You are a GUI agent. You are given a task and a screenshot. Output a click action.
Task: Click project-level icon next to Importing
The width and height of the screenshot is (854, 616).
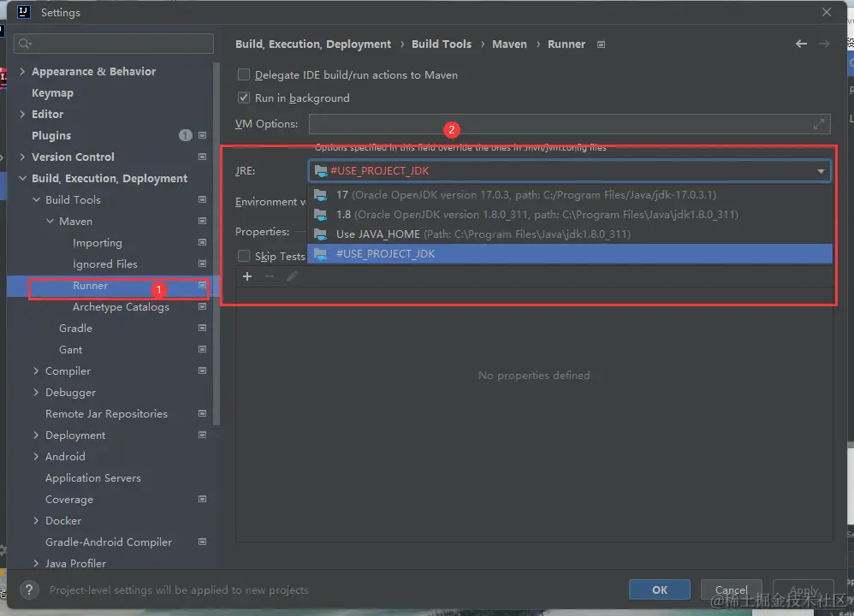click(x=202, y=242)
